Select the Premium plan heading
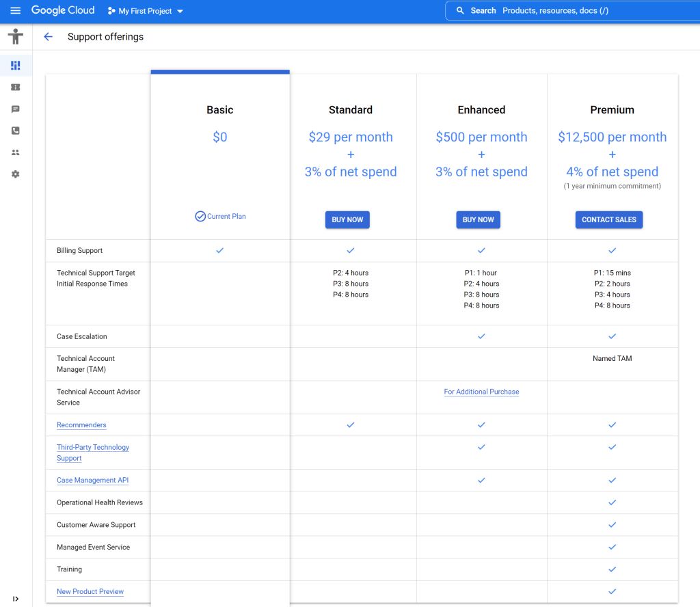 612,110
